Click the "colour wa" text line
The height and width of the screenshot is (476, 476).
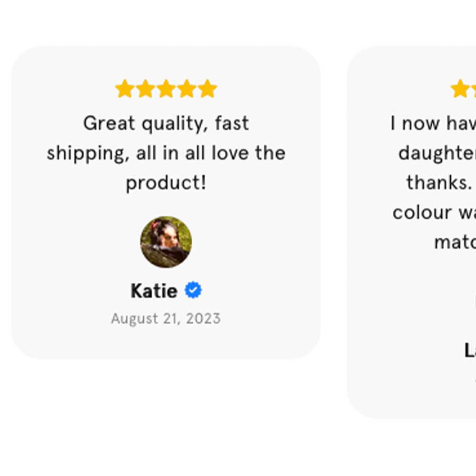coord(434,212)
